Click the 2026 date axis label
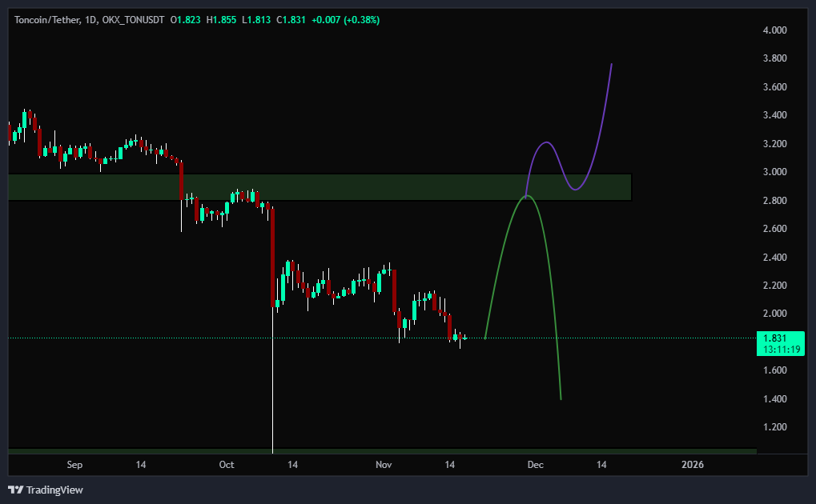This screenshot has width=816, height=504. tap(692, 465)
